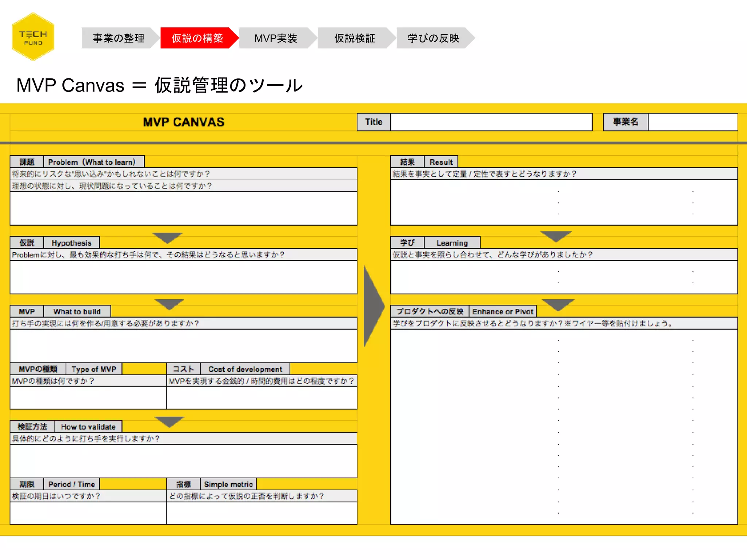Click the 学び label

407,243
